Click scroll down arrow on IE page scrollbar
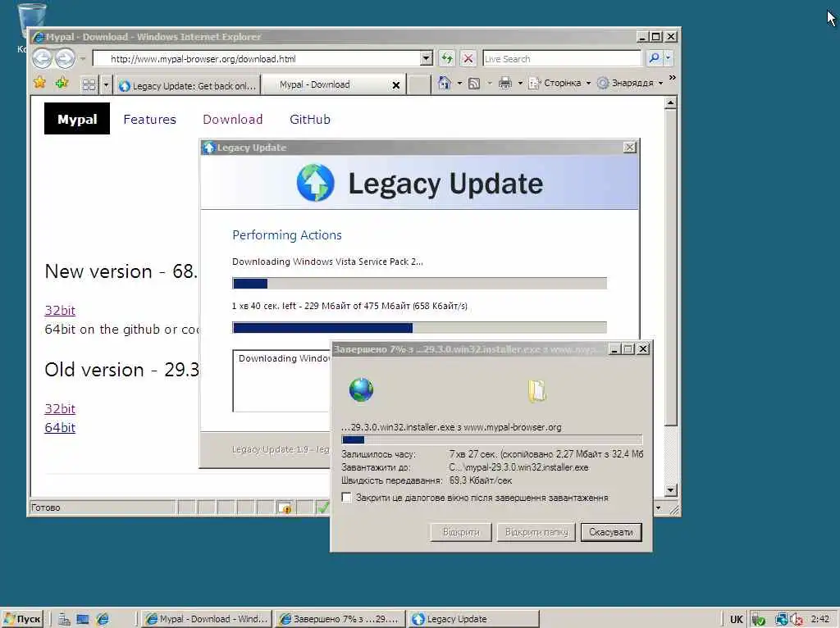This screenshot has width=840, height=628. 671,490
